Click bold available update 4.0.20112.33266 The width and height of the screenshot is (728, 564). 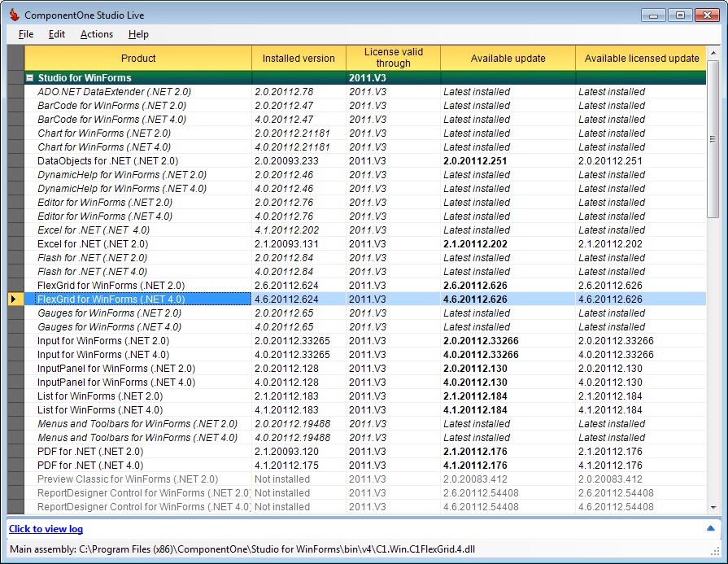pyautogui.click(x=481, y=355)
